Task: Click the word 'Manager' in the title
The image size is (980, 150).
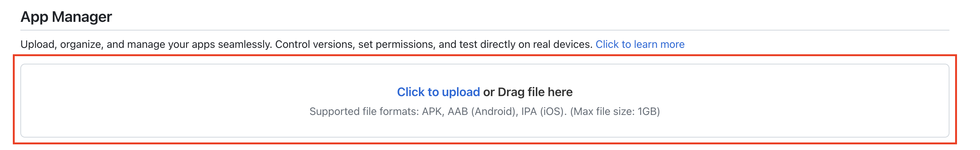Action: (82, 17)
